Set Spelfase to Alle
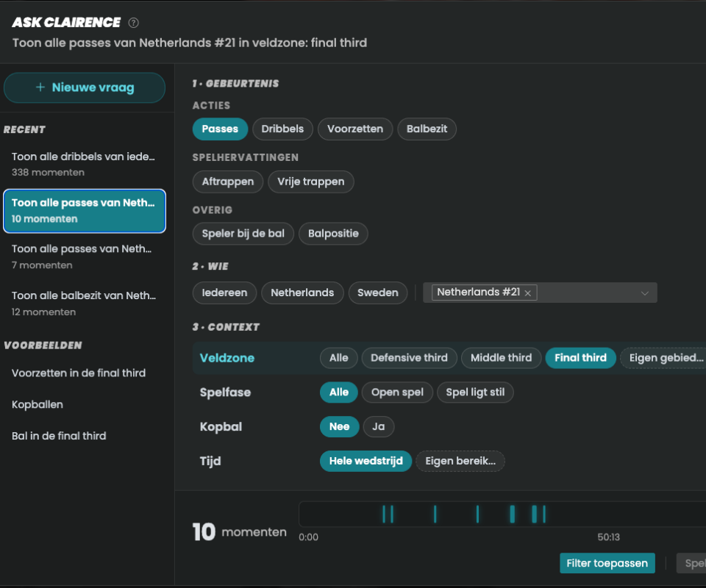This screenshot has width=706, height=588. 338,392
